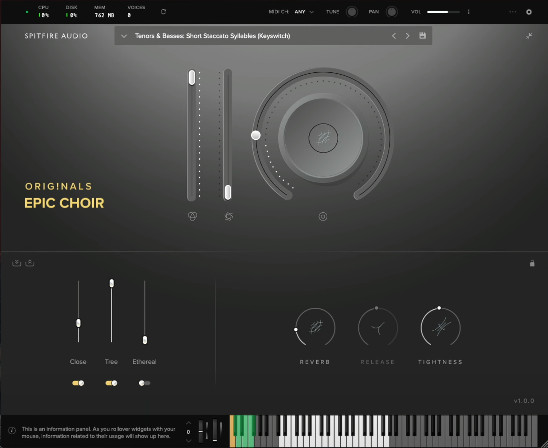Enable the Ethereal mic switch

point(144,383)
